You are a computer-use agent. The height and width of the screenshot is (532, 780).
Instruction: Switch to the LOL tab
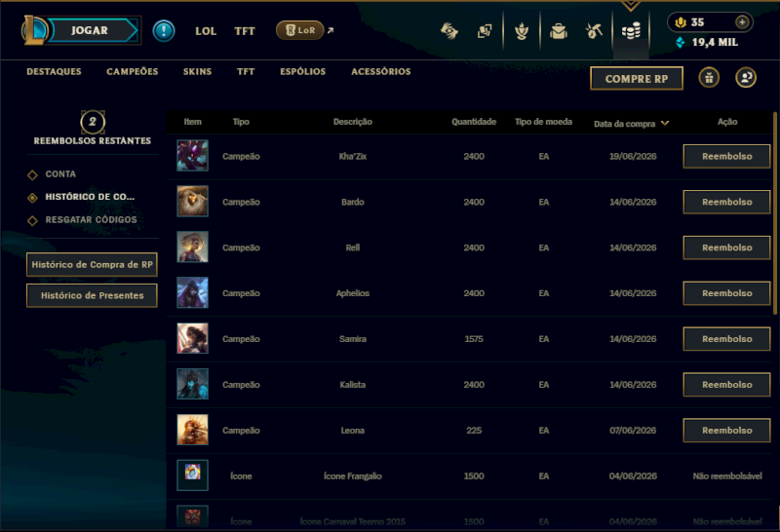pyautogui.click(x=206, y=31)
